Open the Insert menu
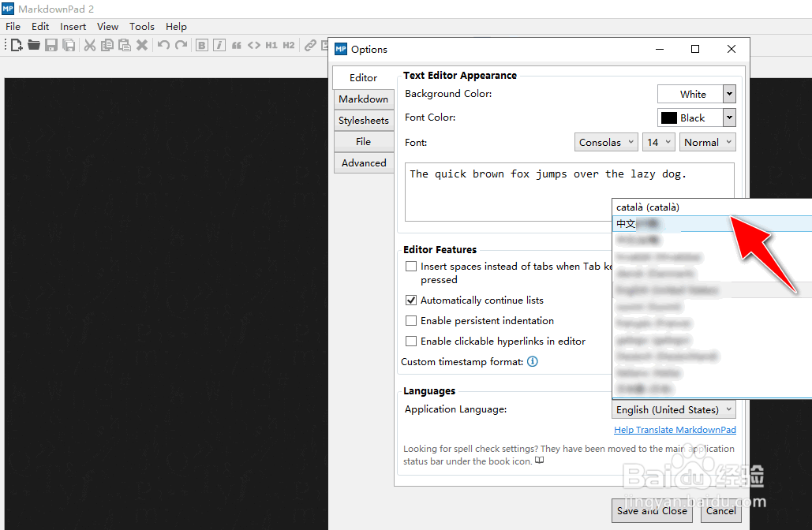812x530 pixels. [73, 26]
